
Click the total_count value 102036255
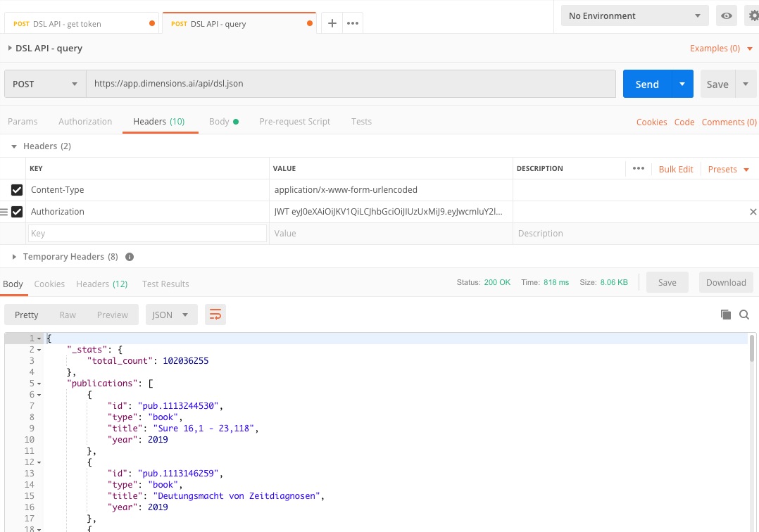(186, 361)
